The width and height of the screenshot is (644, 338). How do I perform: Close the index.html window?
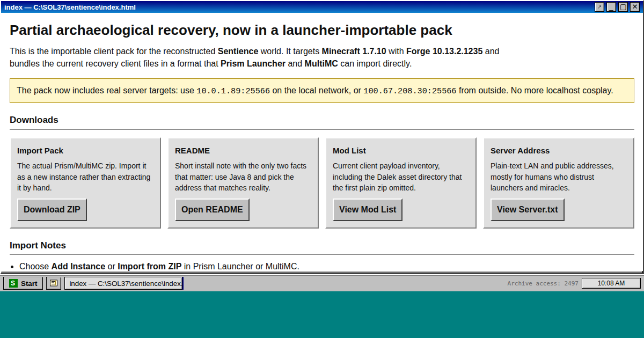click(x=635, y=7)
